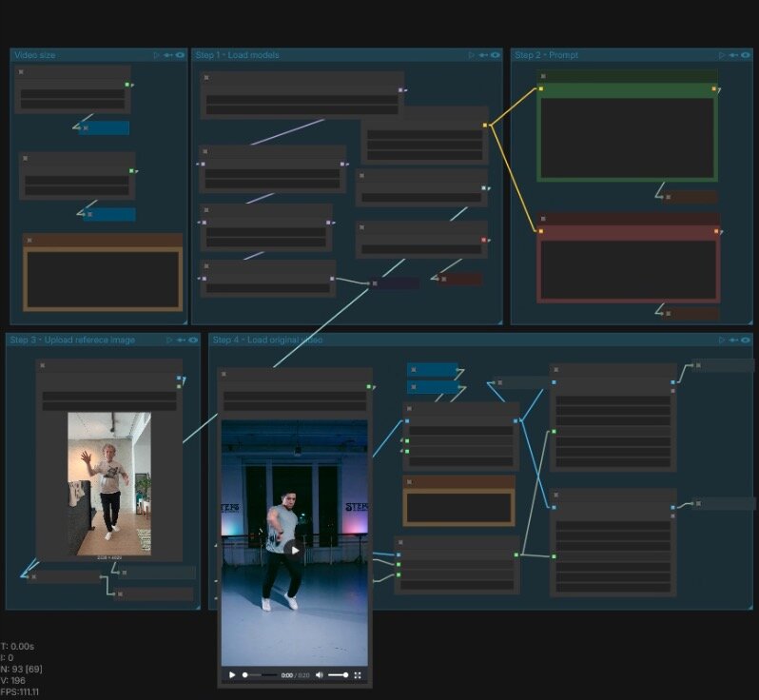Toggle the eye icon of Step 2 - Prompt

tap(746, 55)
